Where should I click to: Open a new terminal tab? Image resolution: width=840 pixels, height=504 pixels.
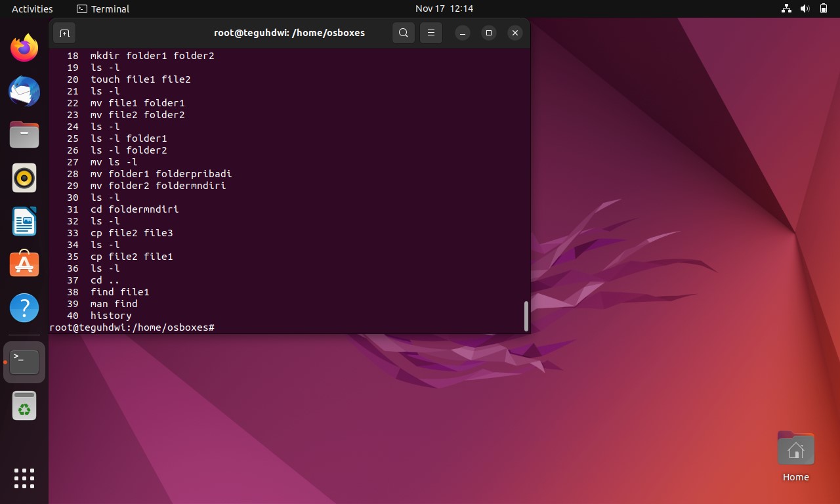click(64, 33)
